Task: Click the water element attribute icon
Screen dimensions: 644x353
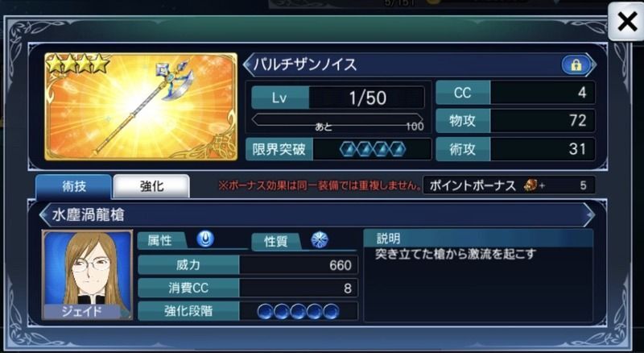Action: tap(204, 239)
